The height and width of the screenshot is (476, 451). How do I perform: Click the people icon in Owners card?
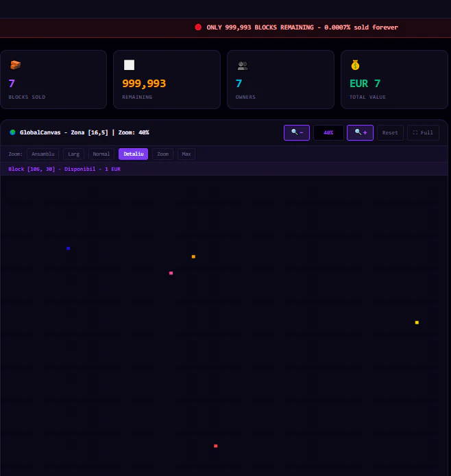click(243, 66)
